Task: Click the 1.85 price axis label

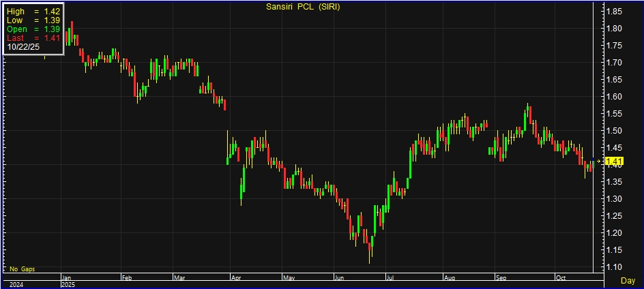Action: tap(613, 12)
